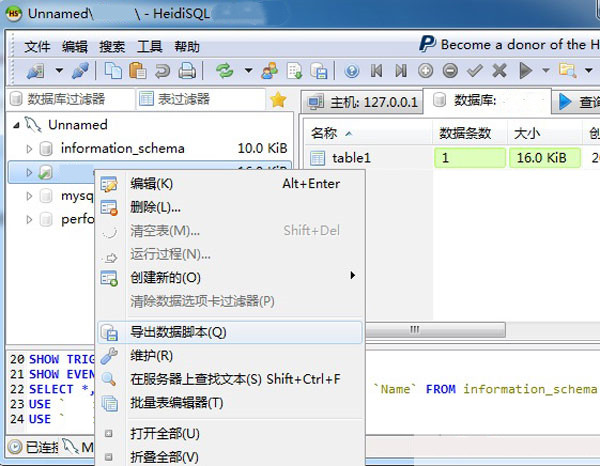The width and height of the screenshot is (600, 466).
Task: Go to first row icon
Action: pos(377,71)
